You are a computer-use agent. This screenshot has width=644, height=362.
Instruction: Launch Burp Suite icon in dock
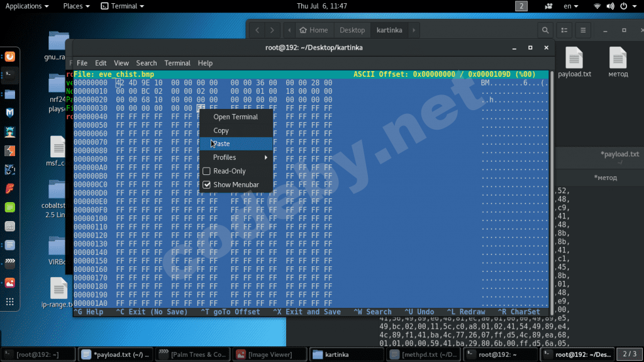pos(10,151)
